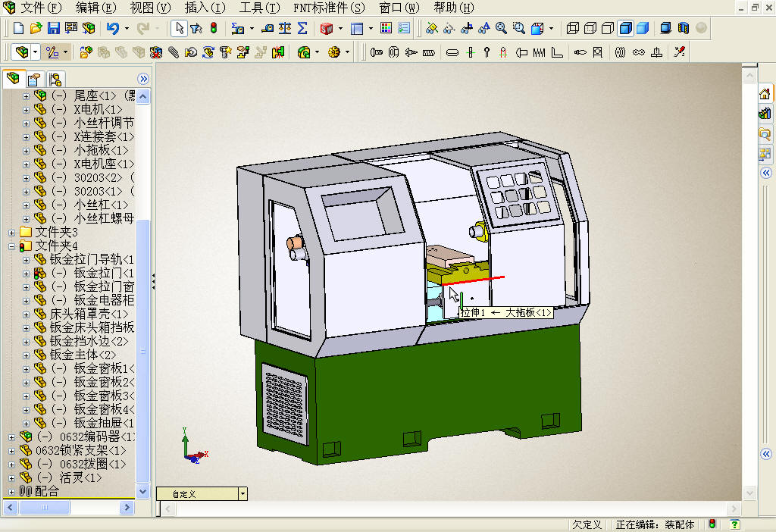Click the Design Library icon in right pane
The width and height of the screenshot is (776, 532).
coord(765,114)
